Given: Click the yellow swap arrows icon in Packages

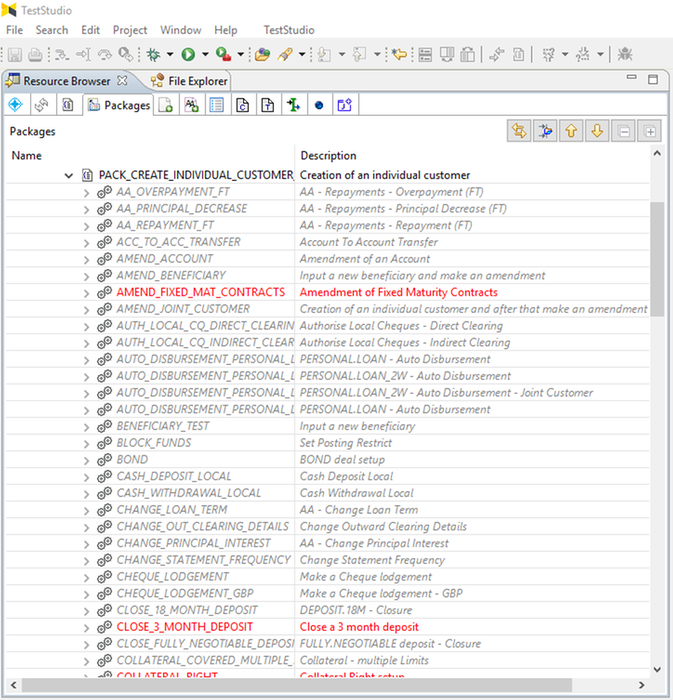Looking at the screenshot, I should click(519, 131).
